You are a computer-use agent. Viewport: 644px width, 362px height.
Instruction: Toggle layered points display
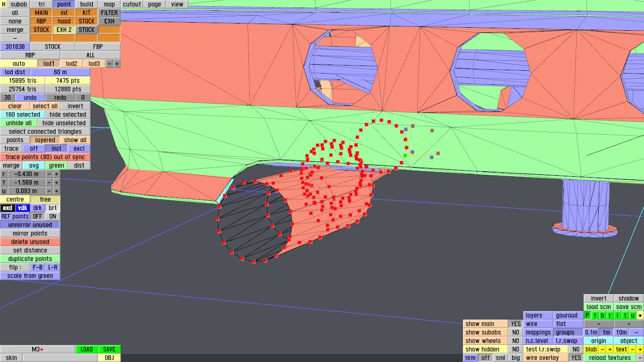[45, 140]
